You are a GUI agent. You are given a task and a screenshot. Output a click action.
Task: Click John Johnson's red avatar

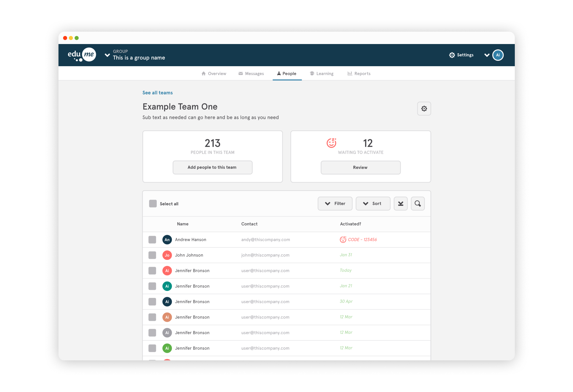click(167, 255)
